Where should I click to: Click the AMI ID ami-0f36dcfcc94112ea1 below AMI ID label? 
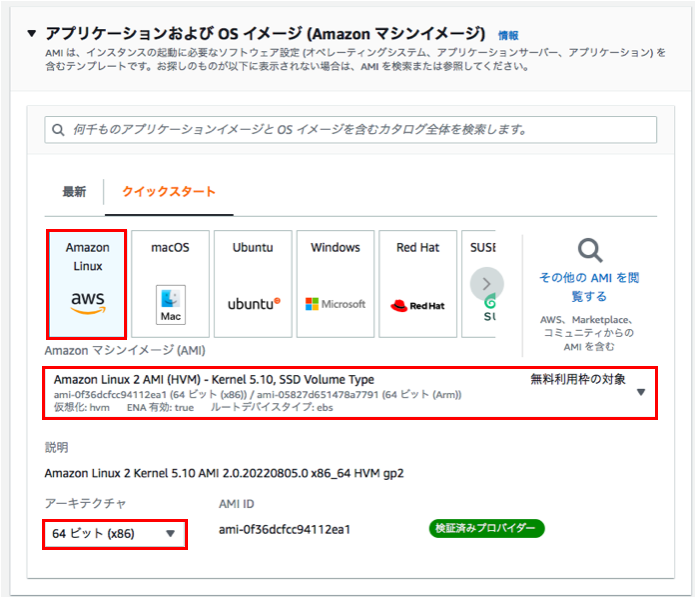[x=285, y=530]
